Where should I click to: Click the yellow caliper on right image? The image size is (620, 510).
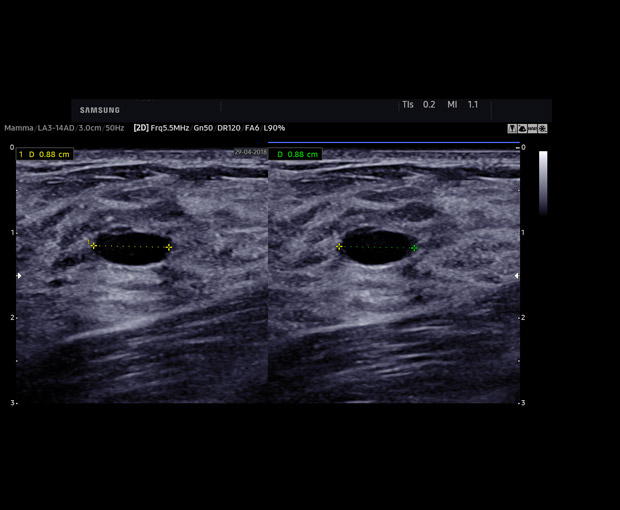pos(339,246)
